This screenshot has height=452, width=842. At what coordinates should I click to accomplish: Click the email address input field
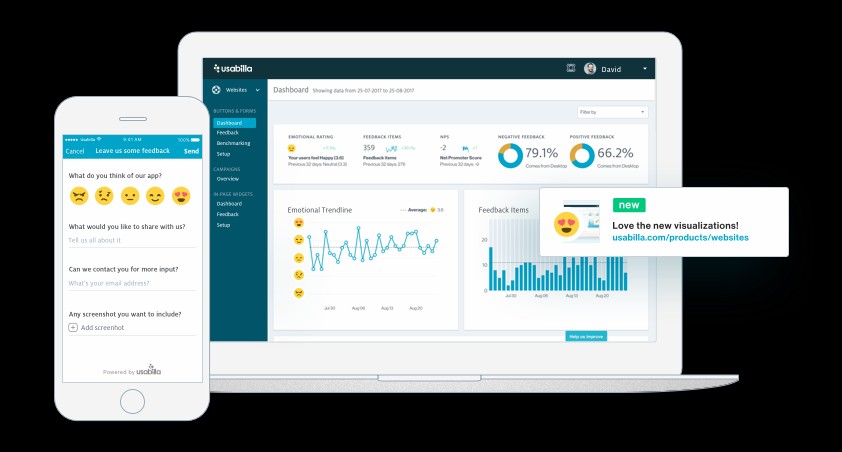click(132, 283)
